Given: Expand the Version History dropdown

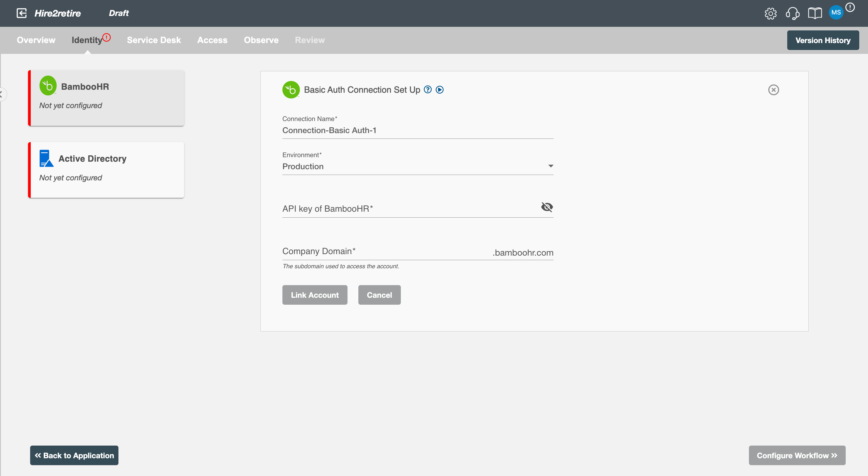Looking at the screenshot, I should tap(822, 40).
